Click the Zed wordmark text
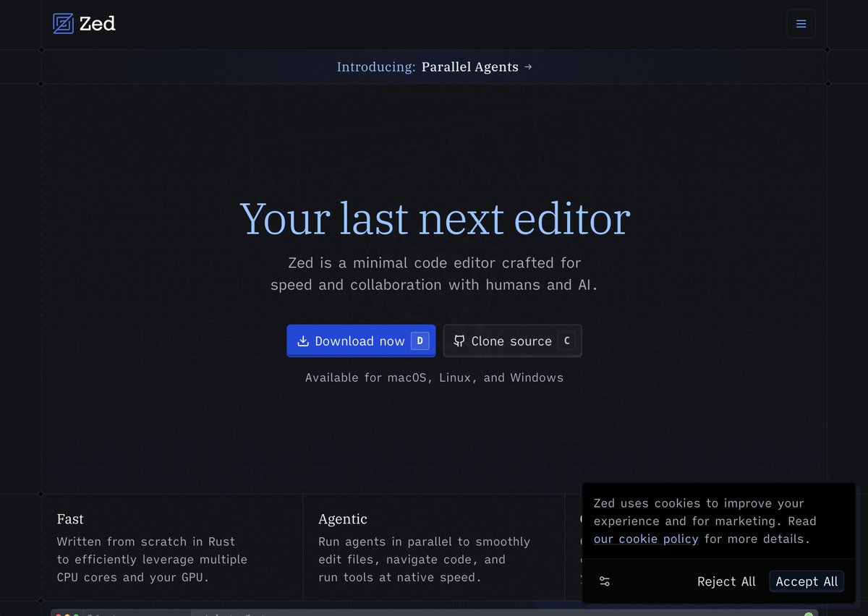Image resolution: width=868 pixels, height=616 pixels. point(98,24)
